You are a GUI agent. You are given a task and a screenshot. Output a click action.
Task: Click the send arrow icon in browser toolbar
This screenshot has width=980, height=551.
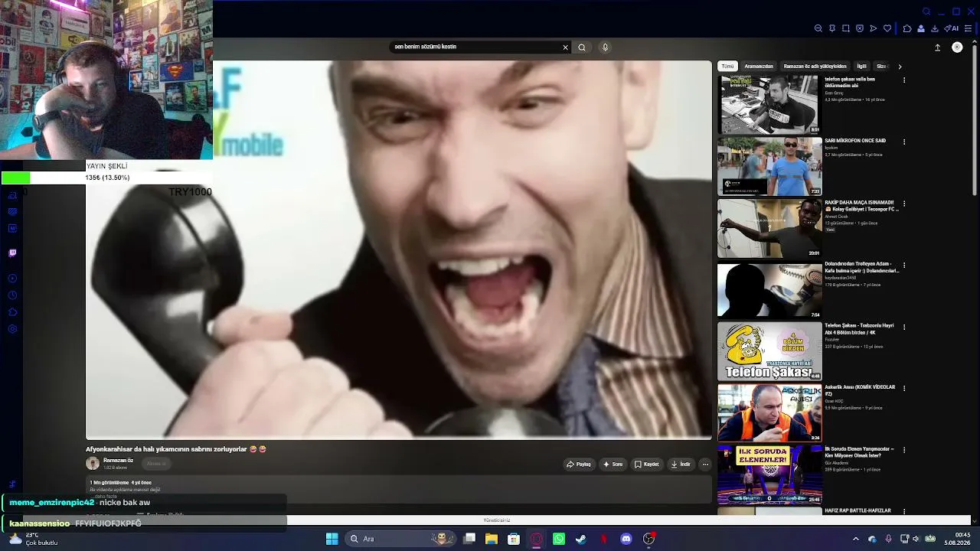click(x=874, y=28)
